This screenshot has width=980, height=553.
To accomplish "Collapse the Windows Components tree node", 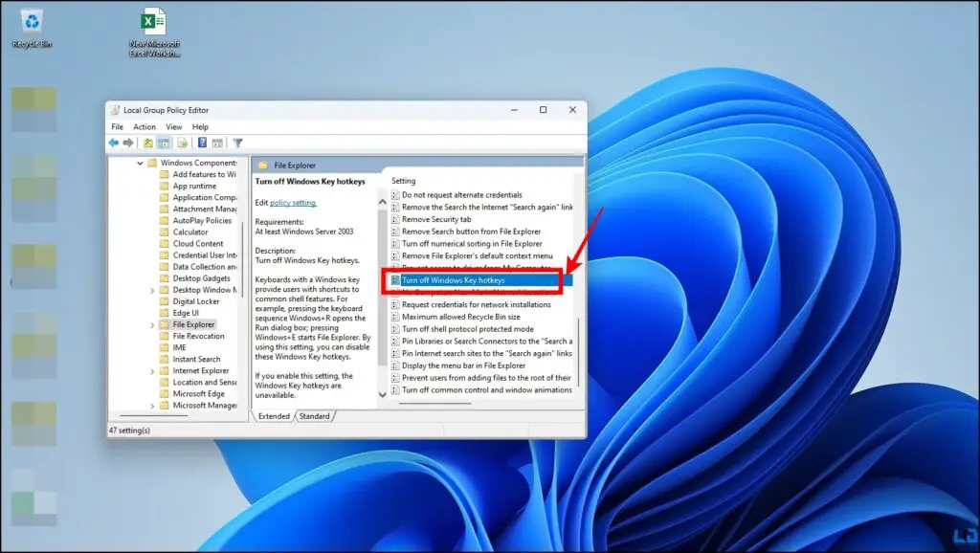I will click(140, 163).
